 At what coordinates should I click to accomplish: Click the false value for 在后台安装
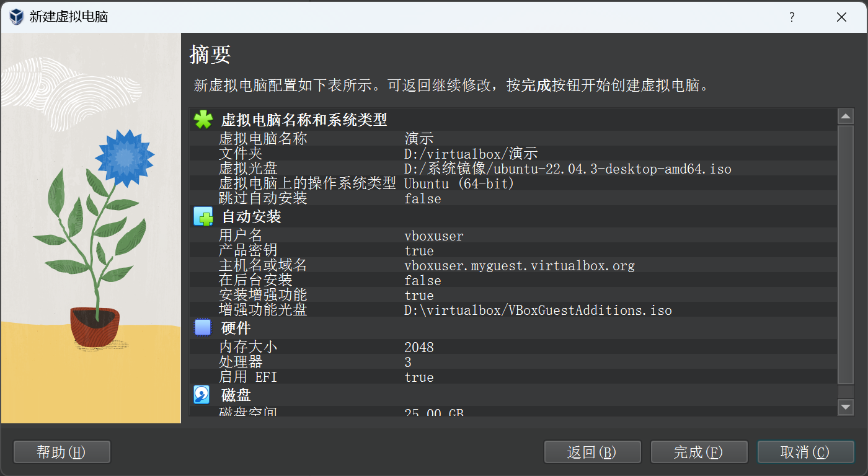pyautogui.click(x=423, y=280)
